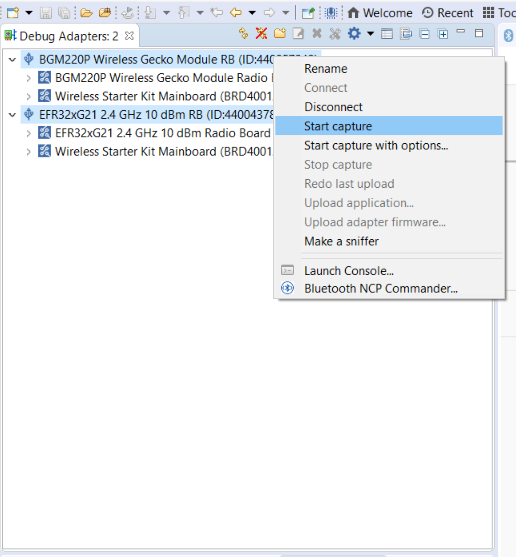This screenshot has width=516, height=557.
Task: Open the dropdown arrow next to the gear
Action: [370, 34]
